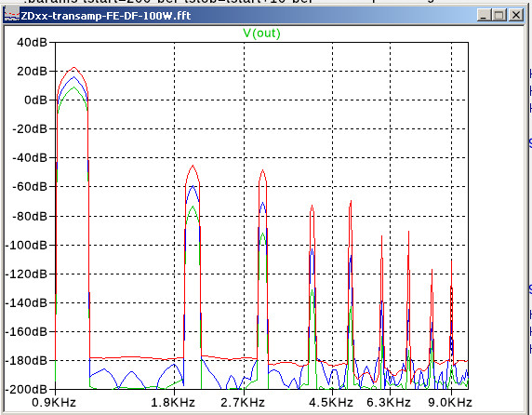This screenshot has height=415, width=532.
Task: Click the -140dB axis label
Action: (26, 302)
